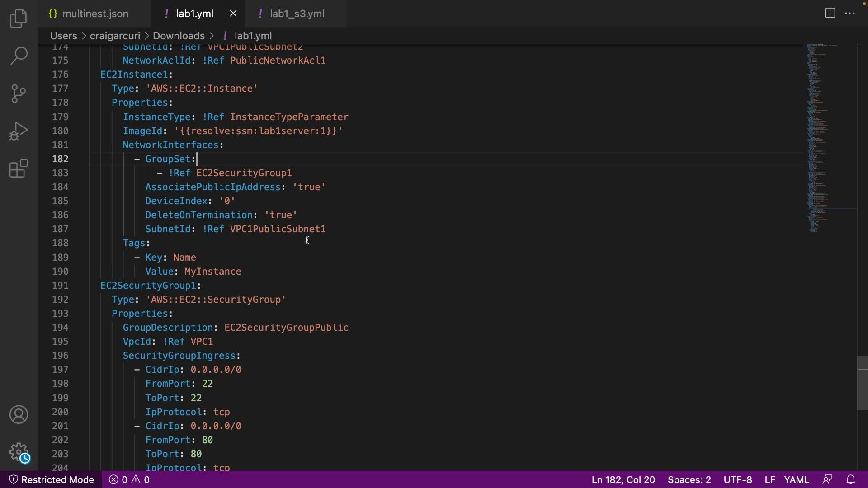Switch to the lab1_s3.yml tab

[x=297, y=14]
